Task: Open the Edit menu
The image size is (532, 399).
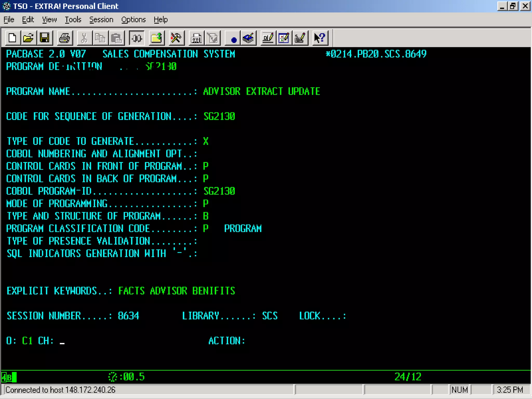Action: tap(28, 19)
